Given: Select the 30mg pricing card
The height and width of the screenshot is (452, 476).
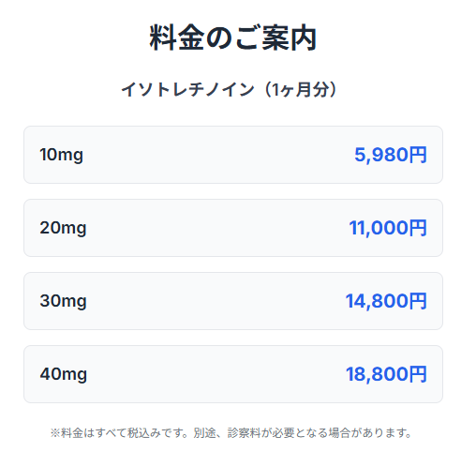Looking at the screenshot, I should click(233, 301).
